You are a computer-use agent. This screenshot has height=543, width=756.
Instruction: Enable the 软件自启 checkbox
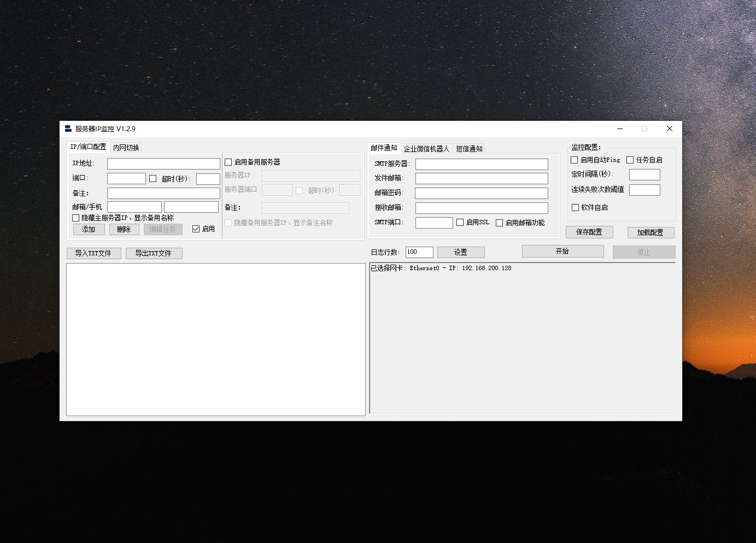[x=575, y=208]
